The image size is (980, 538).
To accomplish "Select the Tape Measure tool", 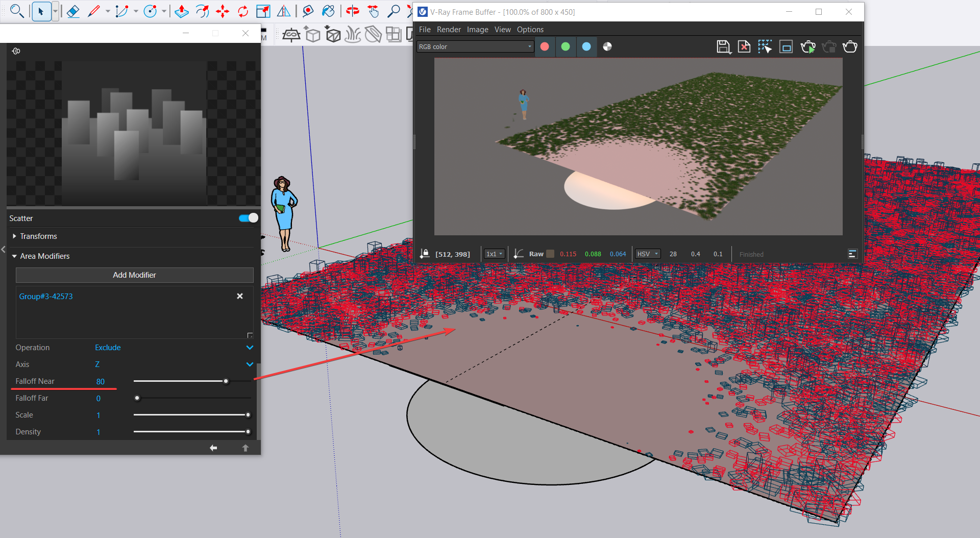I will (308, 11).
